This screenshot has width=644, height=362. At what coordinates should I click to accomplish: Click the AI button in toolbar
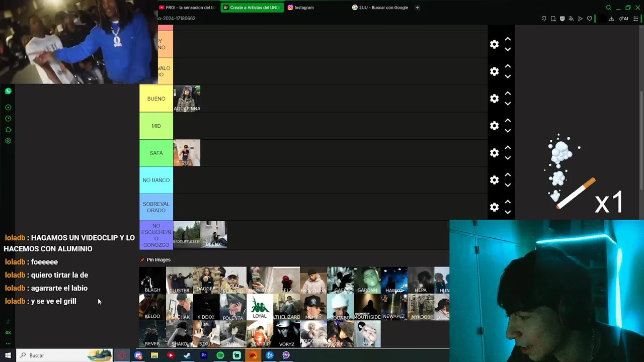(x=623, y=19)
